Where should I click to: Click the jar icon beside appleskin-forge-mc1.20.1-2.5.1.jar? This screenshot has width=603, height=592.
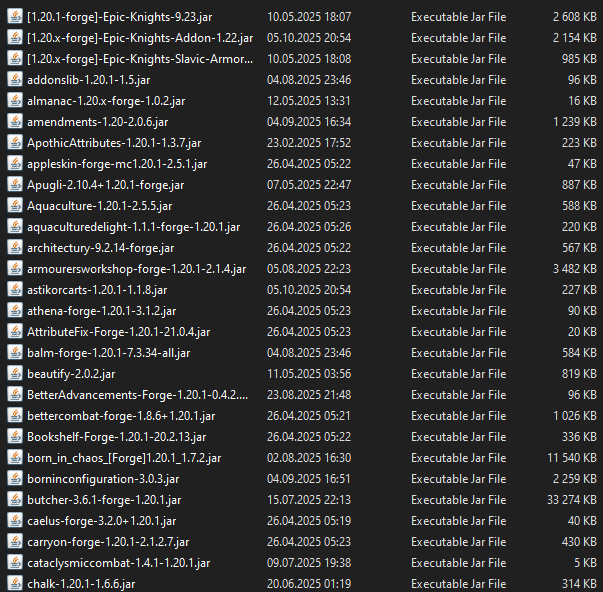pyautogui.click(x=15, y=164)
